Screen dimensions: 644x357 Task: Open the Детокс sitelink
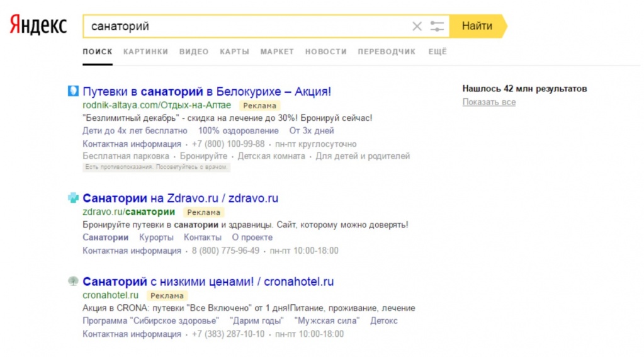click(383, 321)
